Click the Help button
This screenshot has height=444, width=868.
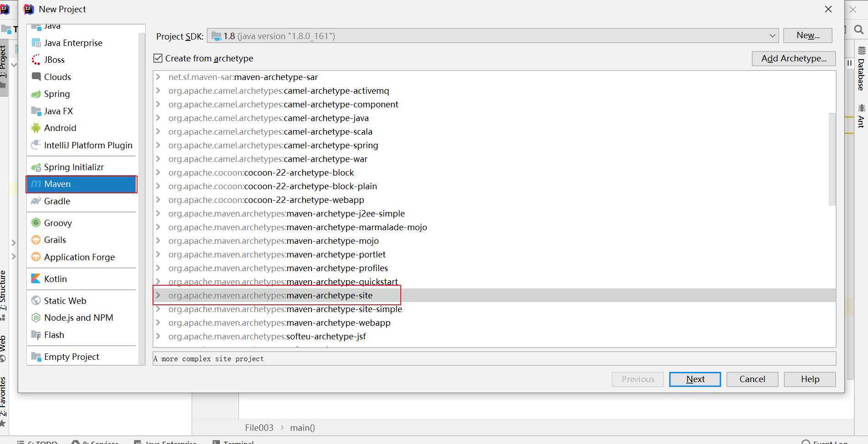point(810,379)
